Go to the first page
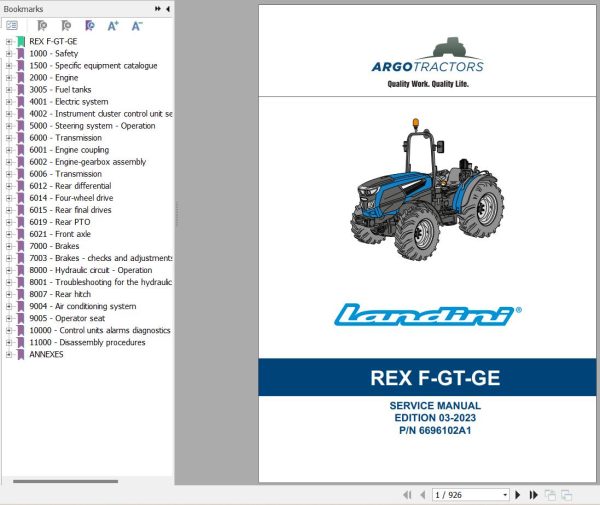The image size is (600, 505). [x=407, y=495]
